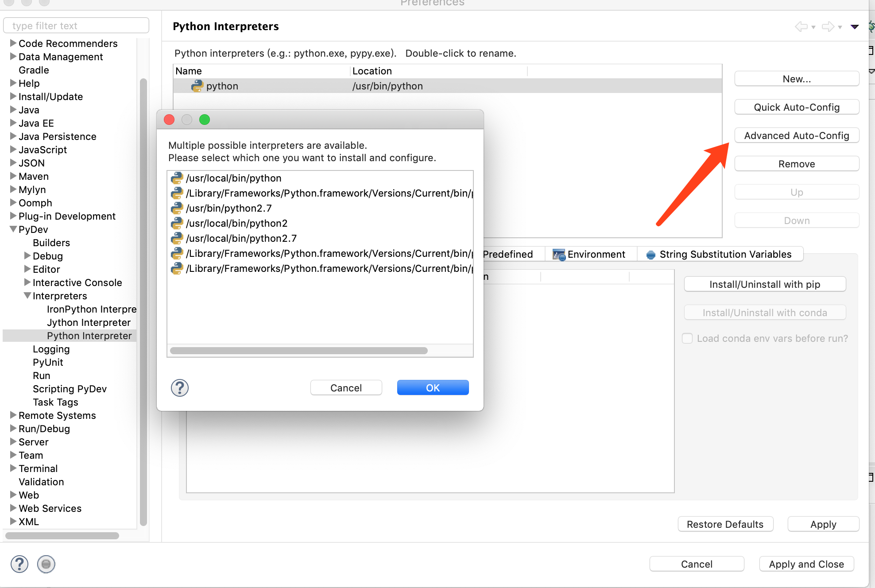Switch to the Predefined tab
The height and width of the screenshot is (588, 875).
513,254
